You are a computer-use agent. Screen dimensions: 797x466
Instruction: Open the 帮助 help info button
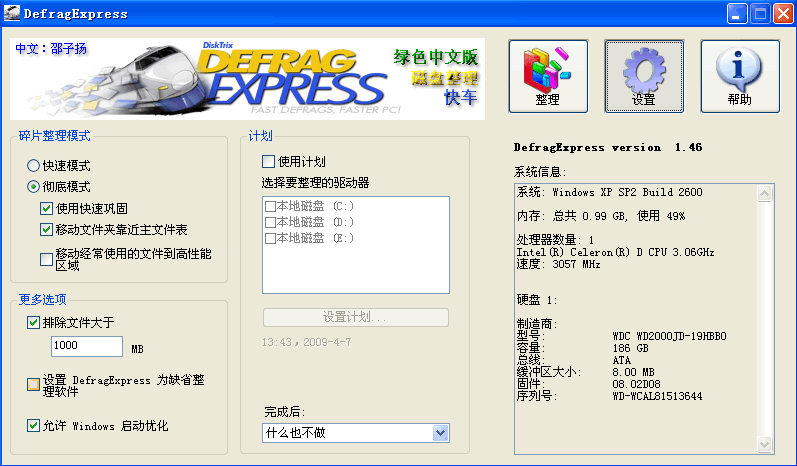[740, 76]
